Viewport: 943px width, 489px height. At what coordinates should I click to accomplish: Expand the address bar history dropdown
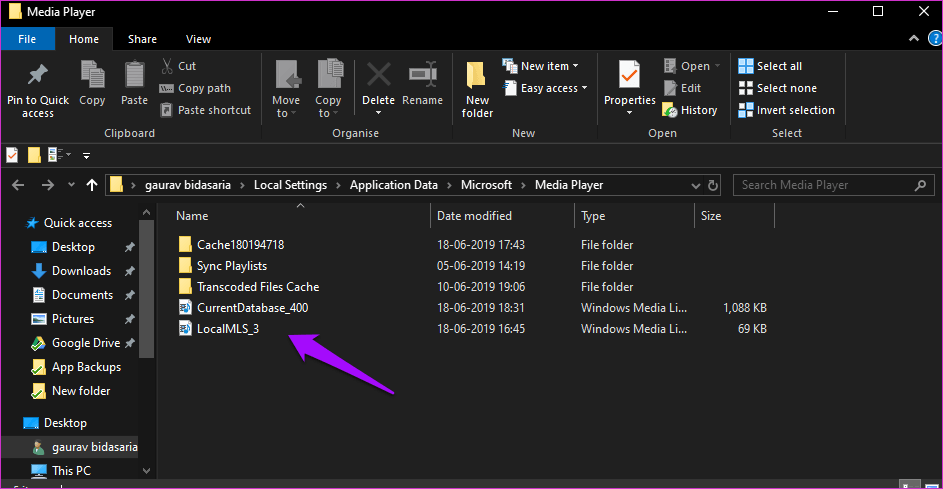click(x=696, y=186)
